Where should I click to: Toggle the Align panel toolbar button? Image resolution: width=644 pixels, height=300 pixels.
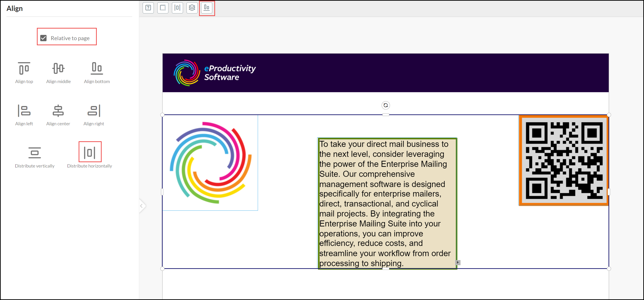[206, 8]
